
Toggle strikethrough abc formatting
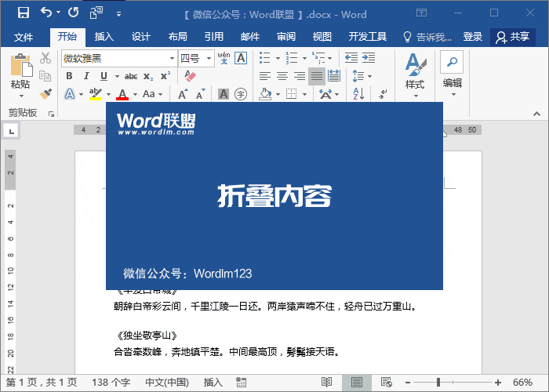click(x=131, y=76)
